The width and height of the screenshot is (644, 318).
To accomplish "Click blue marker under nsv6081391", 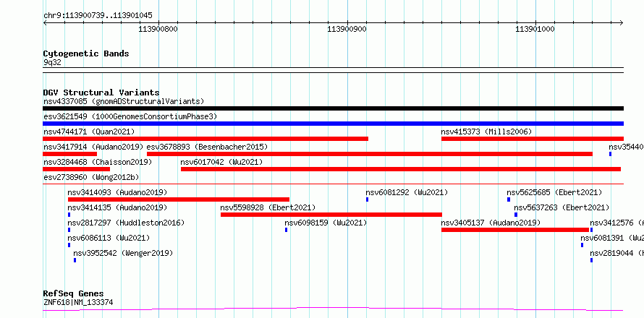I will point(582,245).
